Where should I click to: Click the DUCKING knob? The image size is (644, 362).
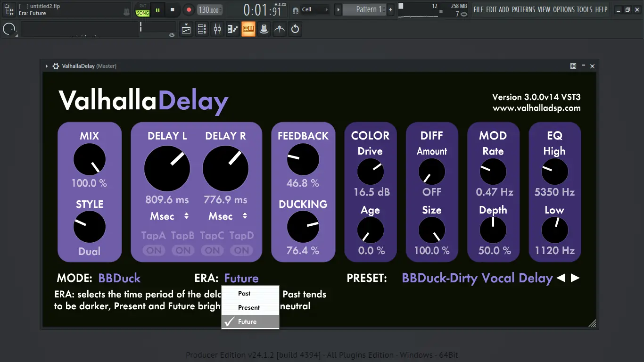[x=303, y=227]
